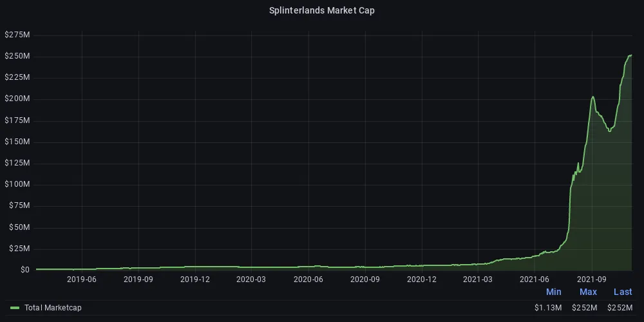Screen dimensions: 644x322
Task: Click the 2019-12 x-axis date label
Action: (195, 279)
